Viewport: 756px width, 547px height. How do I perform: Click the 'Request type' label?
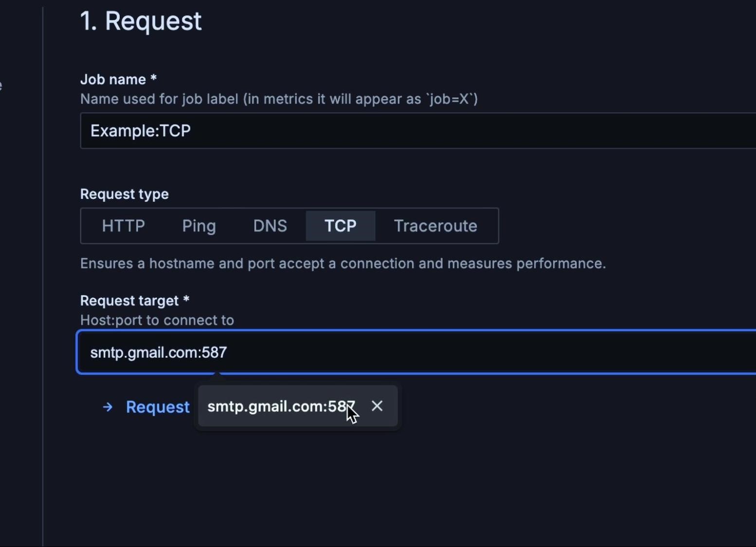click(125, 194)
